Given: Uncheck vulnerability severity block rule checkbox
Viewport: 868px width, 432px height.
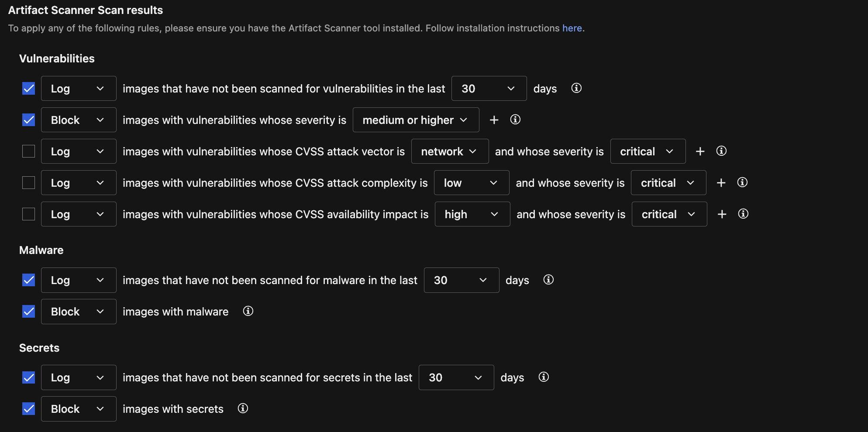Looking at the screenshot, I should [x=28, y=120].
